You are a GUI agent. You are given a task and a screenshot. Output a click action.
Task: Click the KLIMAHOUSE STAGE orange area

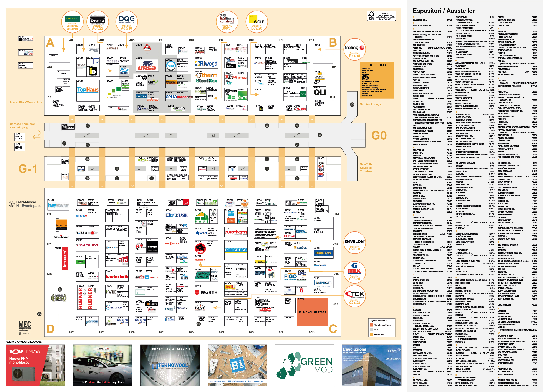[312, 312]
